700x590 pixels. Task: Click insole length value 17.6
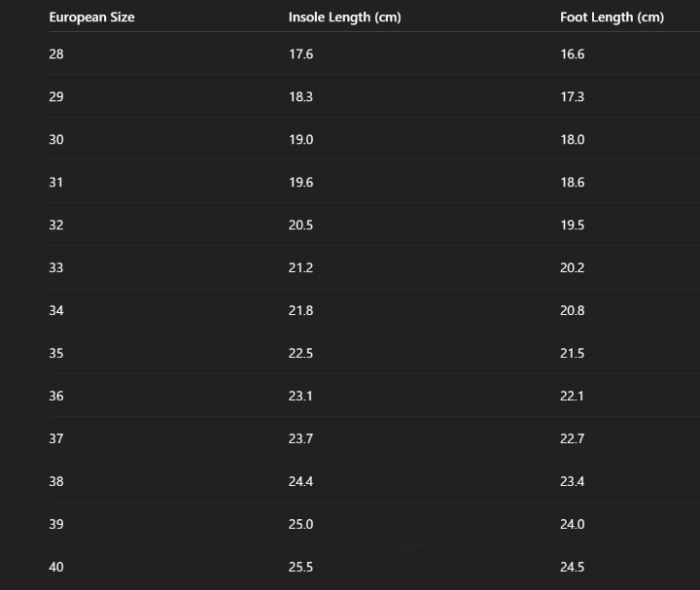point(300,54)
